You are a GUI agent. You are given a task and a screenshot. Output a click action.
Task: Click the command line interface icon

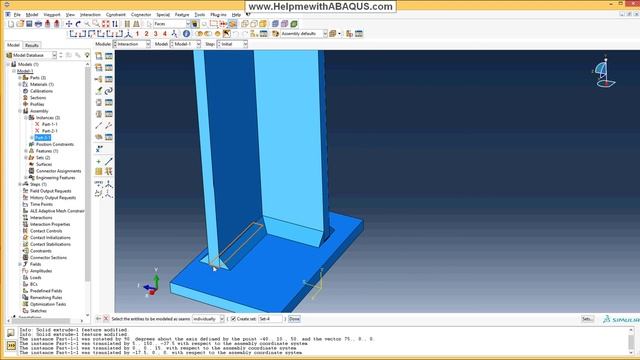[x=11, y=345]
